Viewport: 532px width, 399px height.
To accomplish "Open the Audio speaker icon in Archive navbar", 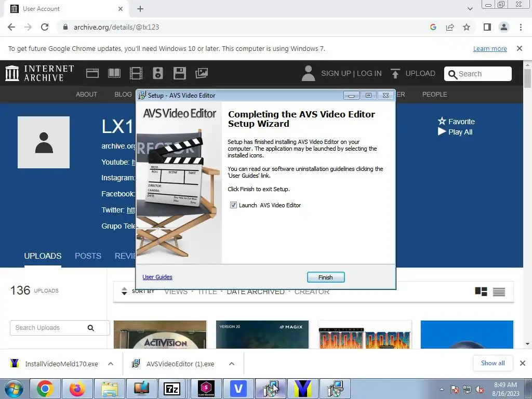I will click(x=158, y=73).
